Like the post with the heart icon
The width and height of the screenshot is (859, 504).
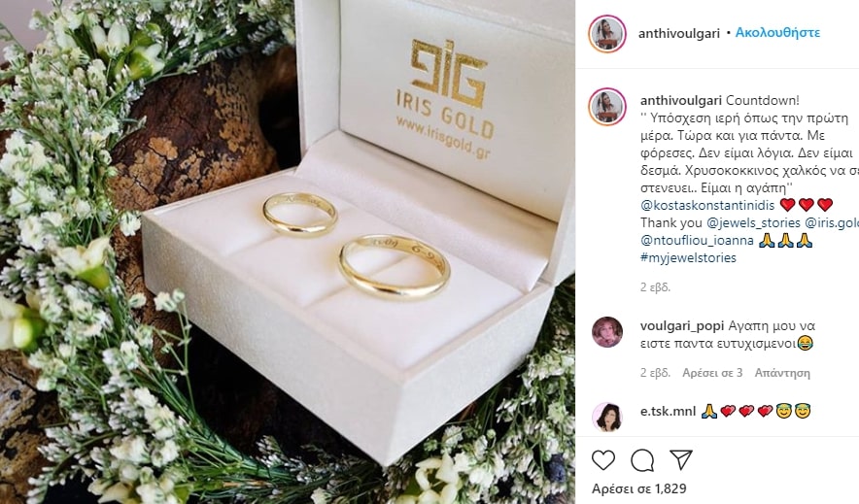pyautogui.click(x=603, y=460)
